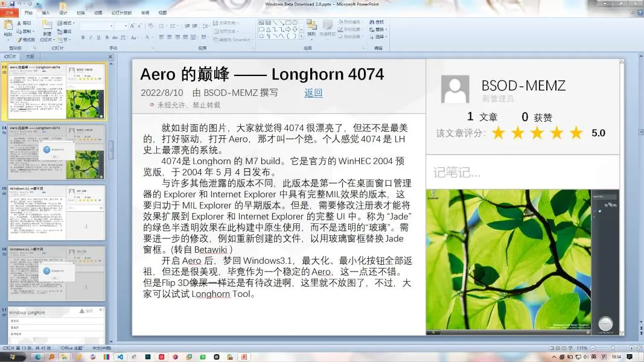Screen dimensions: 644x362
Task: Toggle underline formatting
Action: [x=98, y=37]
